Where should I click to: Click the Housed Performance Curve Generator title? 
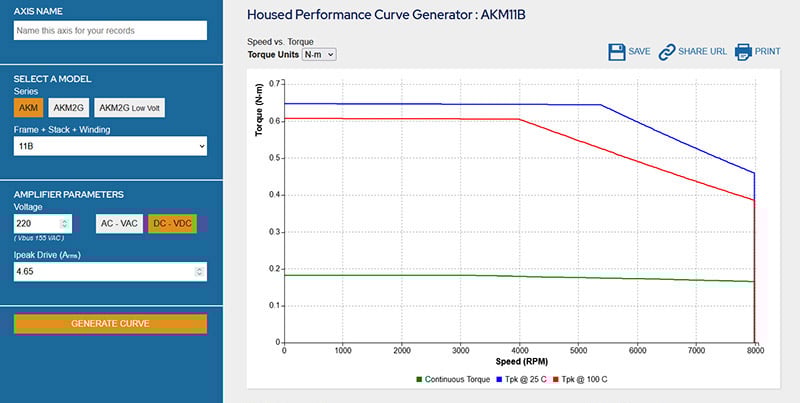pos(386,15)
